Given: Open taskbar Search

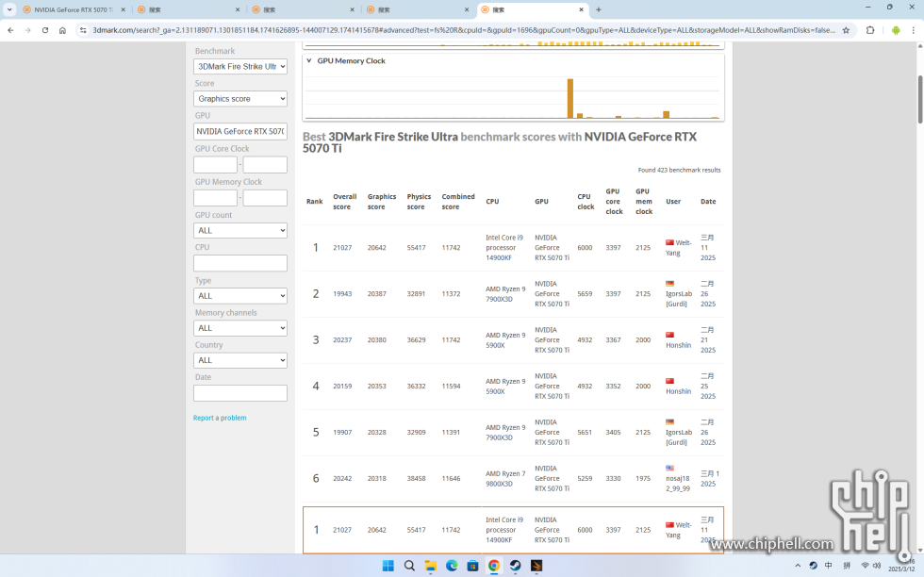Looking at the screenshot, I should tap(409, 566).
